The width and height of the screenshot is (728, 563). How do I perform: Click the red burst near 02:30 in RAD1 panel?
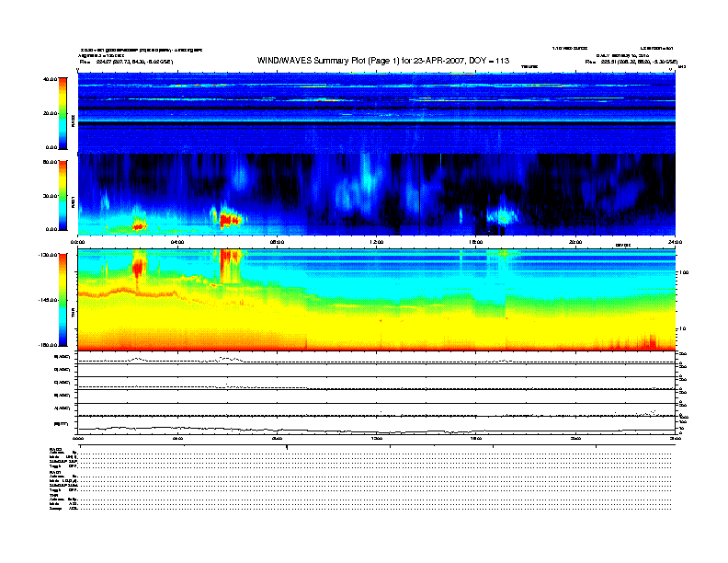pos(140,226)
